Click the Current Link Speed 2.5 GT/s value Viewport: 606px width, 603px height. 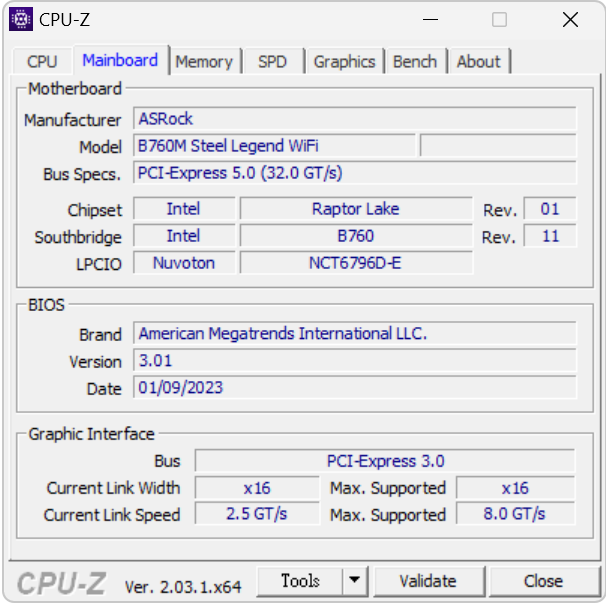tap(257, 514)
